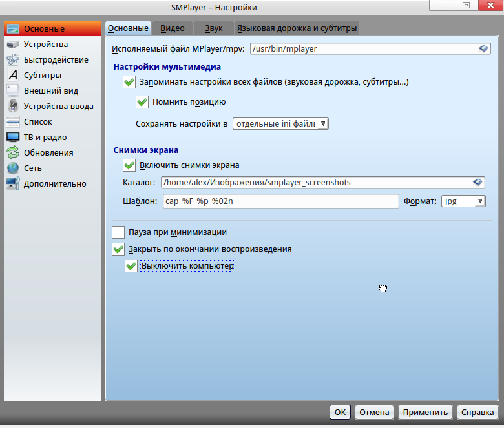Click the Обновления green arrows icon

tap(13, 152)
